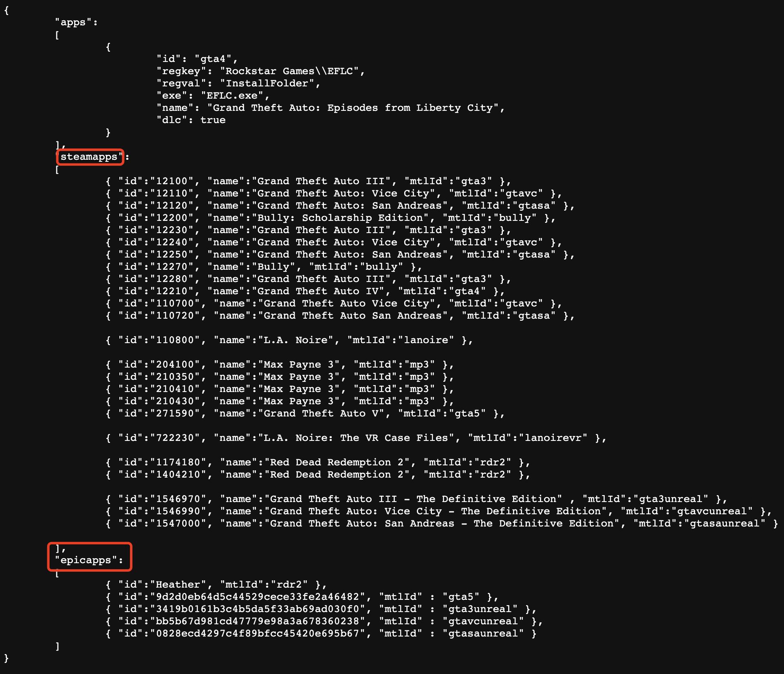
Task: Click the Grand Theft Auto V name
Action: (324, 414)
